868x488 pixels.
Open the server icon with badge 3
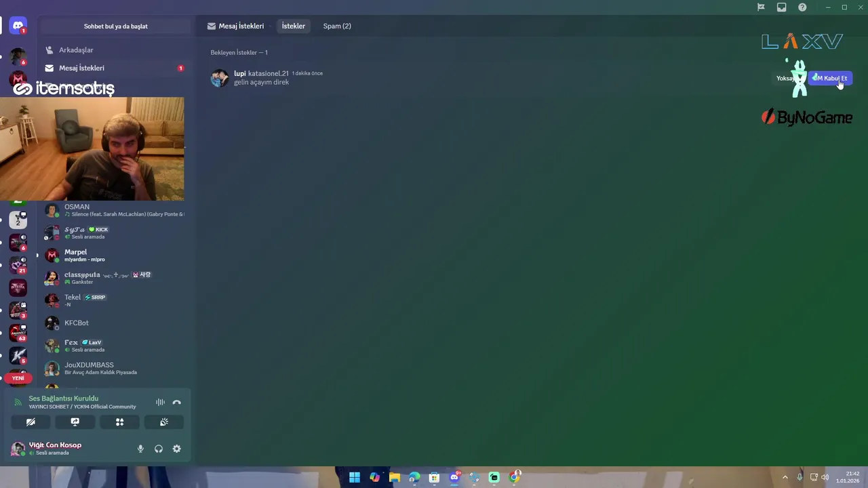coord(18,310)
